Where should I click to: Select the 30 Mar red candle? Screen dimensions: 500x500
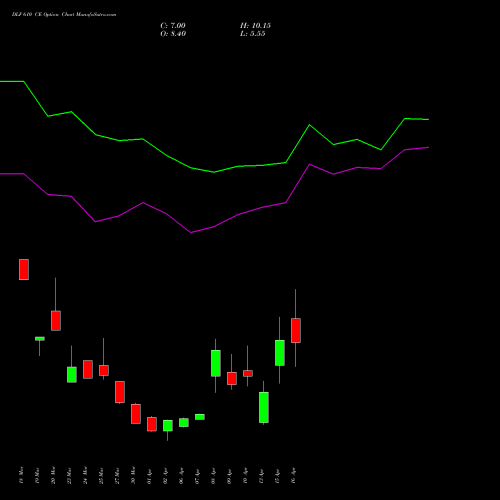136,414
